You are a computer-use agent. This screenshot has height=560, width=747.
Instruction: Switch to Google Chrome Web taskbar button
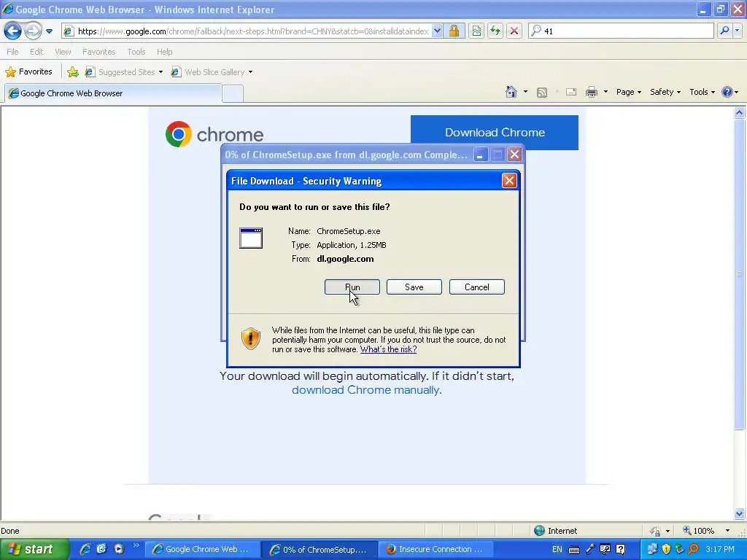tap(202, 549)
